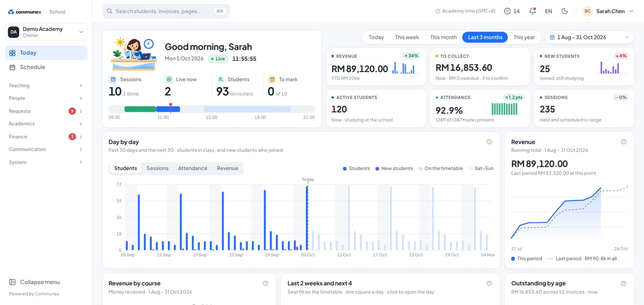Open help icon on Day by day card
644x305 pixels.
[489, 142]
